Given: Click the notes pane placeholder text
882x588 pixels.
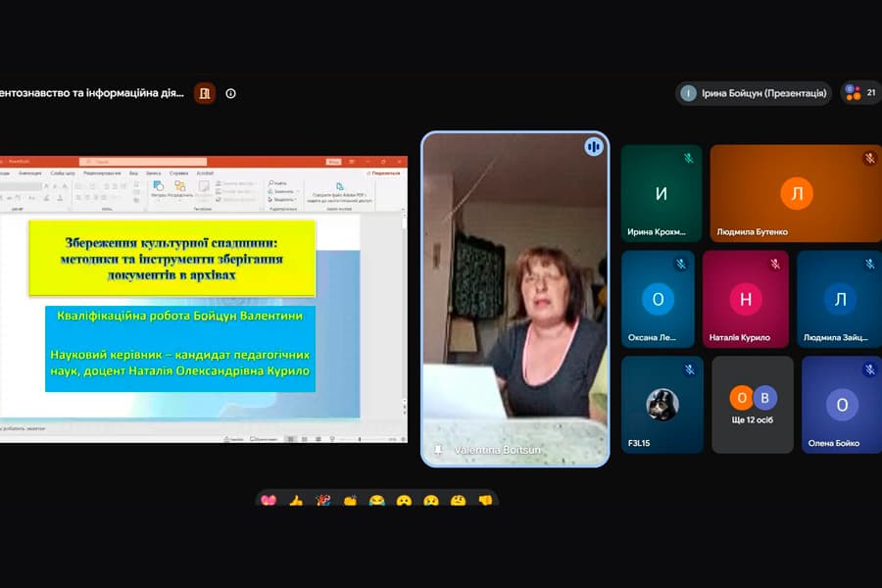Looking at the screenshot, I should [x=24, y=429].
